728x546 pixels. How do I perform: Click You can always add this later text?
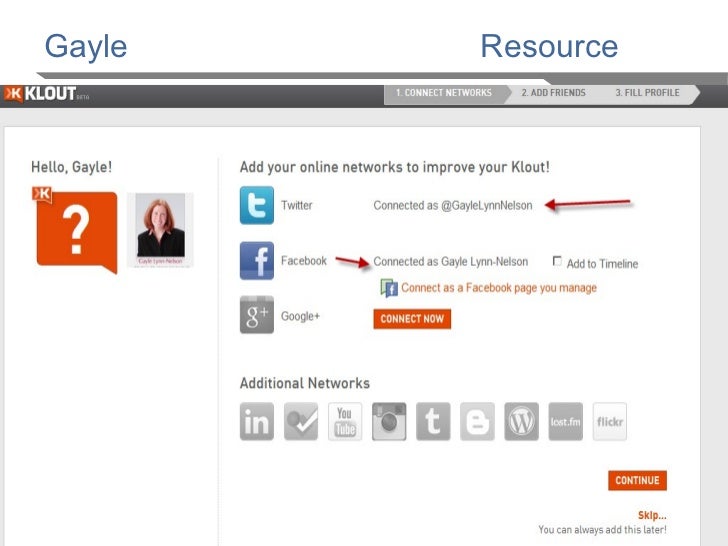click(602, 530)
